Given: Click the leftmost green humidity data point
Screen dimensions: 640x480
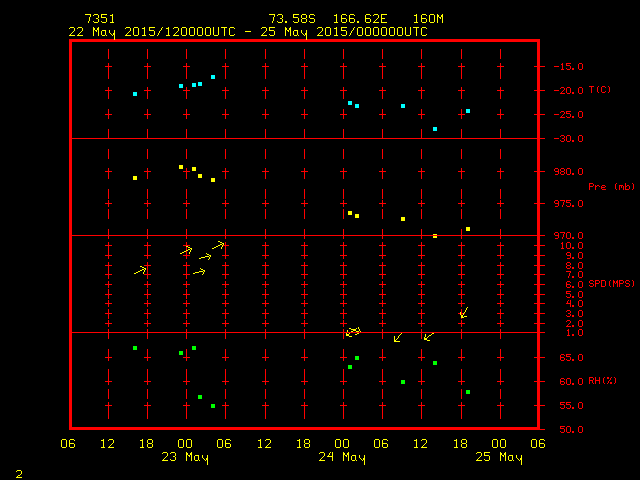Looking at the screenshot, I should (135, 348).
